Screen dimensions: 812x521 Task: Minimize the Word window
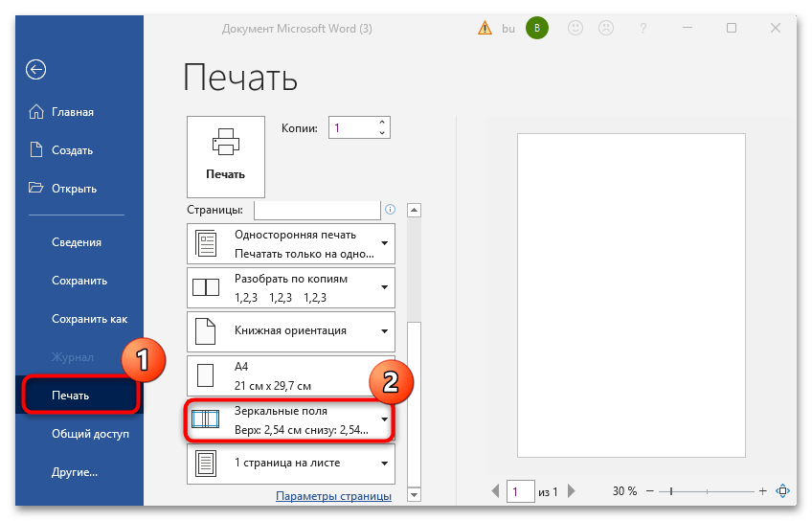point(688,28)
